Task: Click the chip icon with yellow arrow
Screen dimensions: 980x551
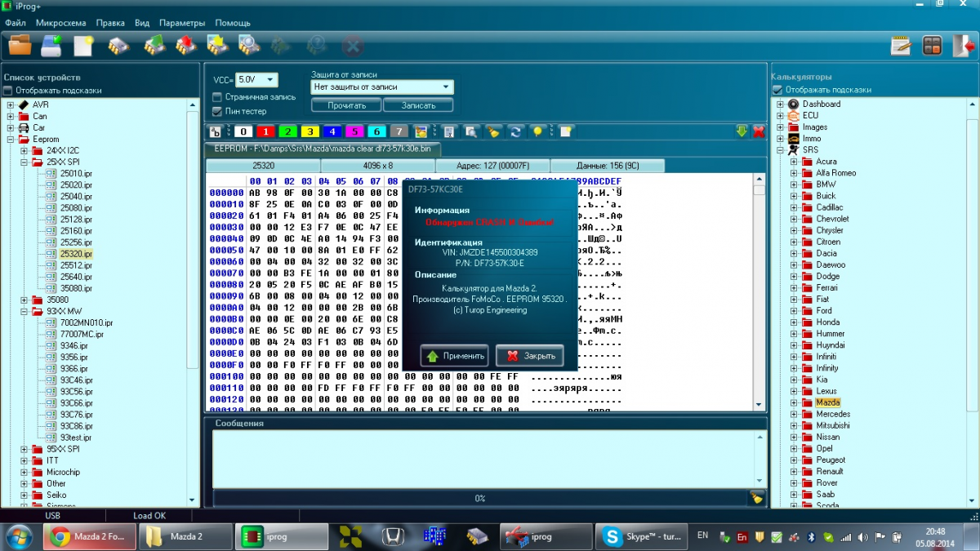Action: coord(217,44)
